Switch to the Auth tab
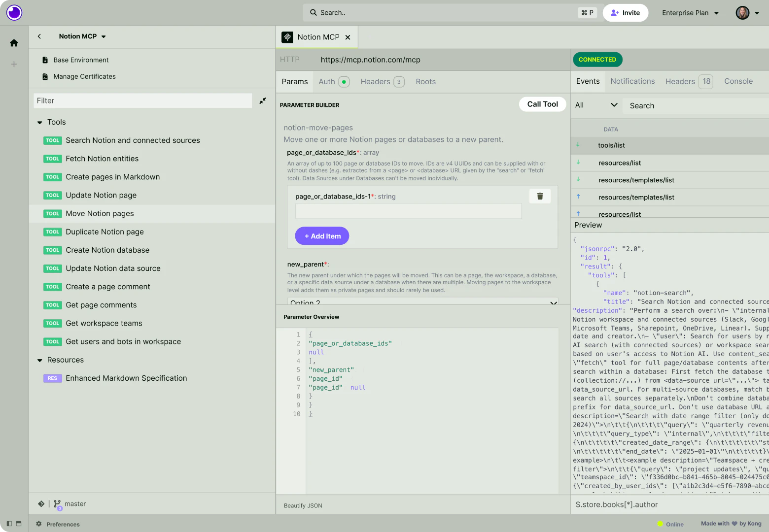The image size is (769, 532). pyautogui.click(x=327, y=82)
